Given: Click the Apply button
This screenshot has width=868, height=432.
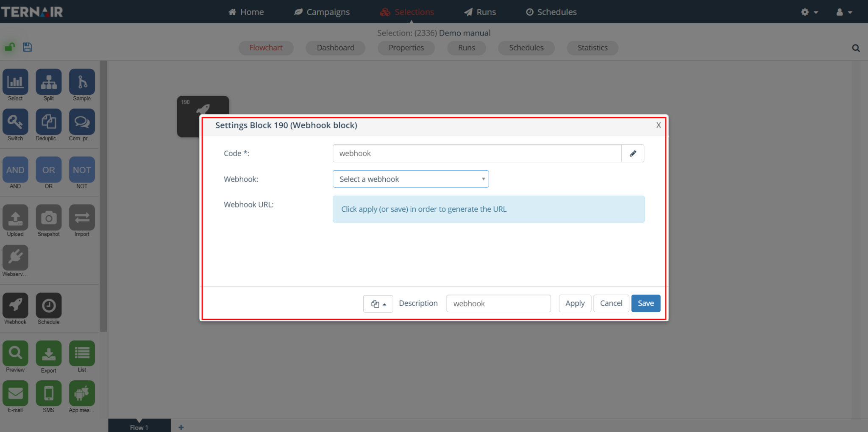Looking at the screenshot, I should tap(575, 303).
